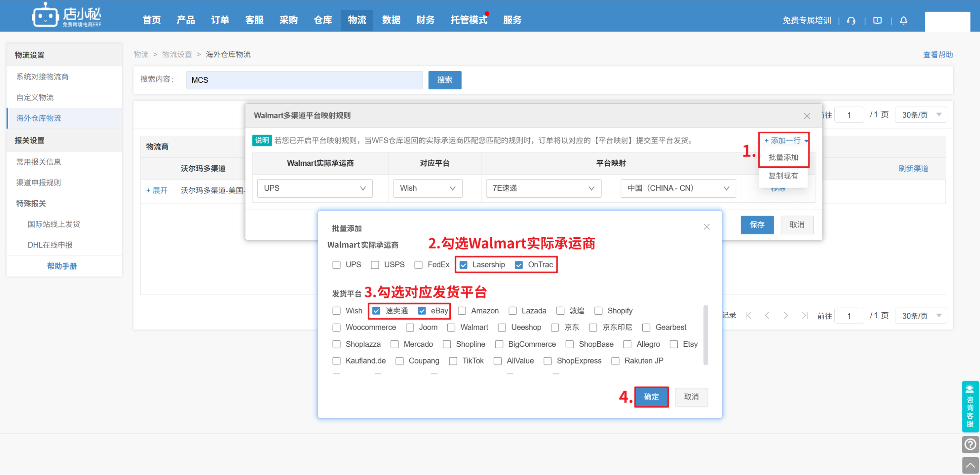
Task: Click the platform list scrollbar in 批量添加
Action: click(x=706, y=336)
